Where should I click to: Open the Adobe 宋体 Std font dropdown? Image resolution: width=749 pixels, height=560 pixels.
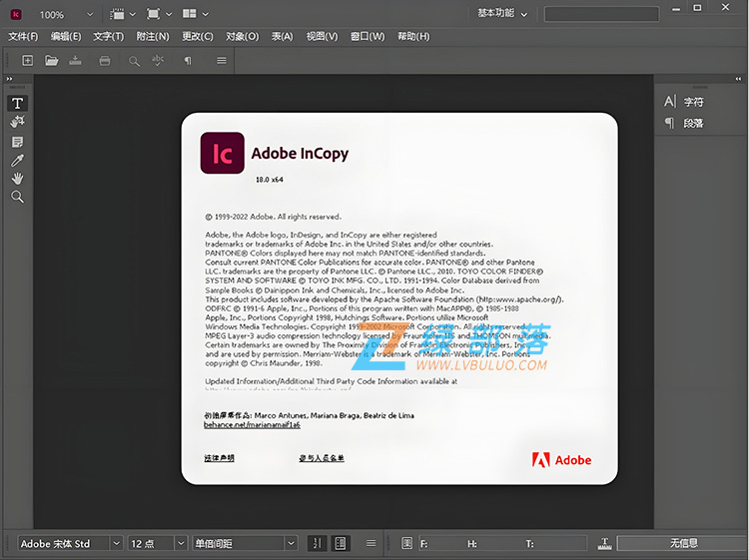tap(116, 543)
